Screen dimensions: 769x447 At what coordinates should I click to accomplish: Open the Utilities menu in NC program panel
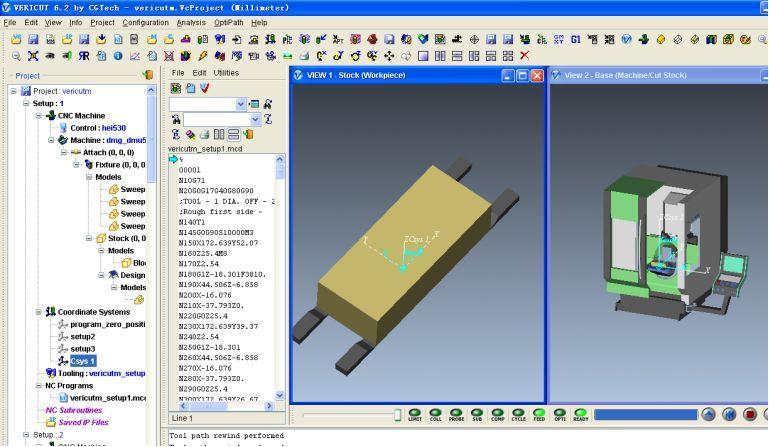(x=226, y=73)
